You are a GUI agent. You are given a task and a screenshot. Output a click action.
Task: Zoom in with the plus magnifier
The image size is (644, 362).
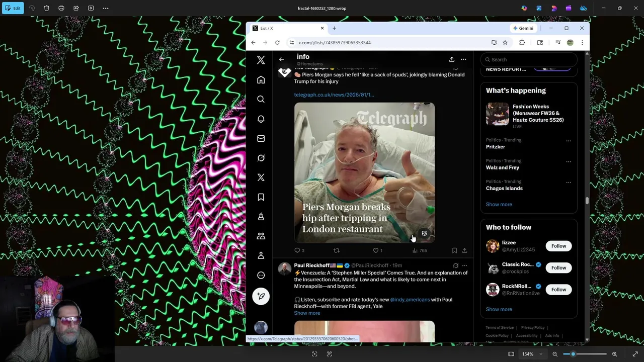(615, 354)
